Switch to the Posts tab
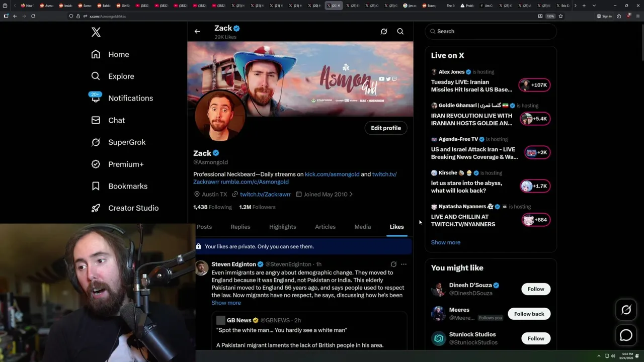This screenshot has height=362, width=644. 204,227
